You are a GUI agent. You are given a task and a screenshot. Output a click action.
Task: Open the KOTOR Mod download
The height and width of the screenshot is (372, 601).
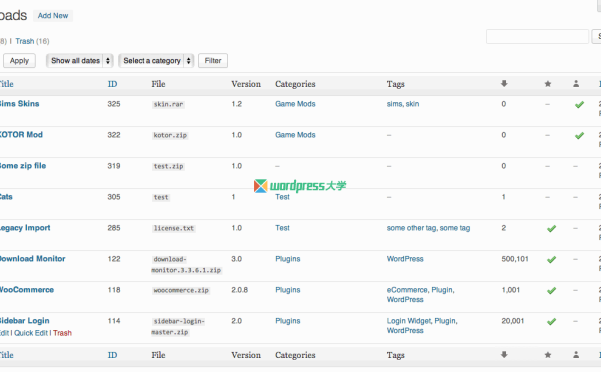21,134
